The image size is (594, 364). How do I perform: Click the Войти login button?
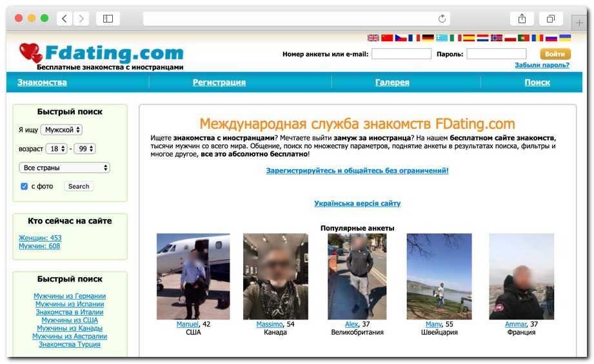[x=555, y=54]
